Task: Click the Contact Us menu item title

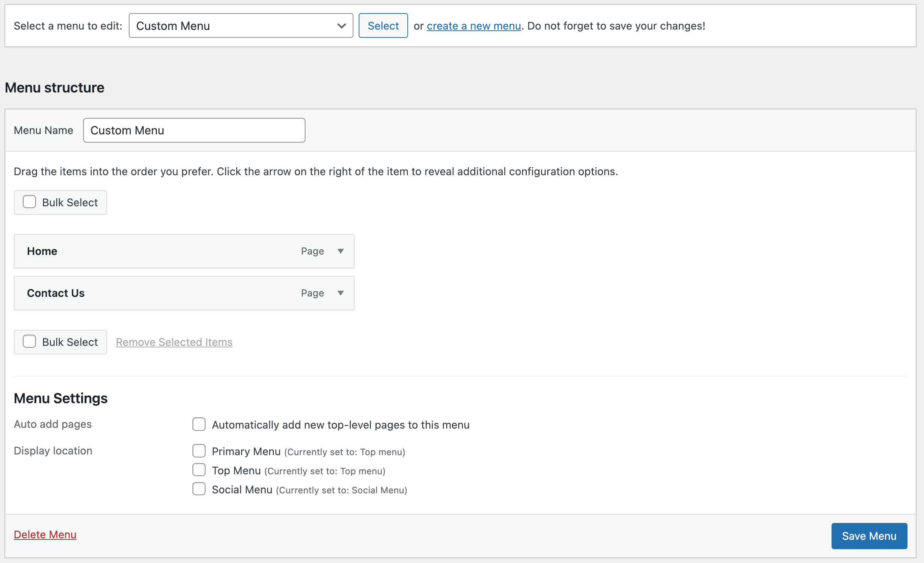Action: tap(55, 293)
